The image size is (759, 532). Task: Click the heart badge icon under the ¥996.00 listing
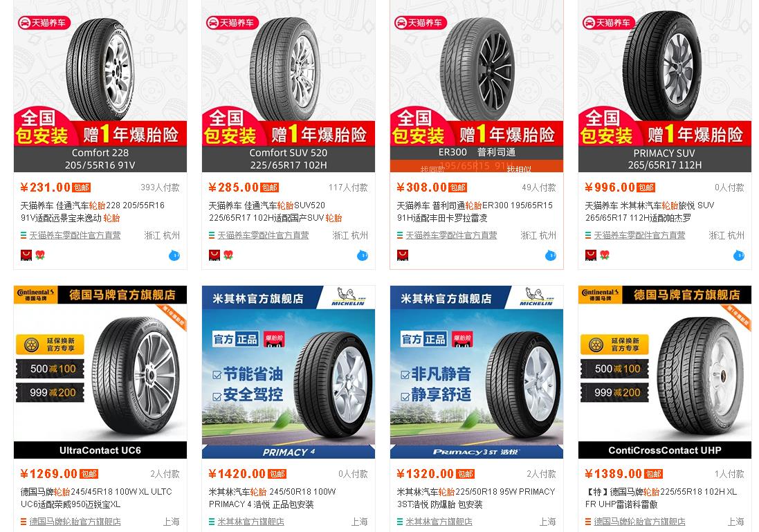coord(605,255)
